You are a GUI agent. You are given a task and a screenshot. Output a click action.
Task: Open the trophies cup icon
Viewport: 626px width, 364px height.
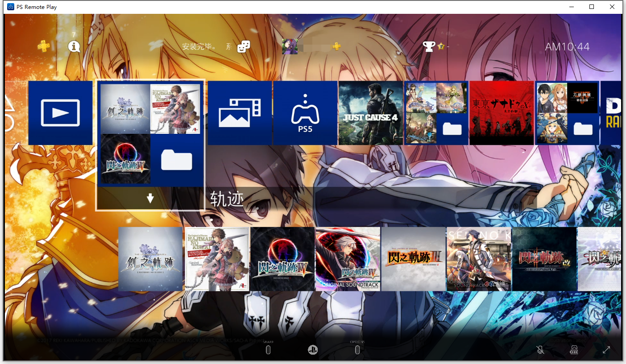click(429, 46)
